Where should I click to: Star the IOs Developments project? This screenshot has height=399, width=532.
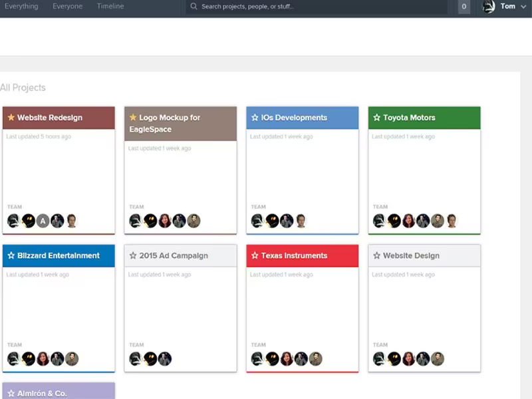(255, 118)
